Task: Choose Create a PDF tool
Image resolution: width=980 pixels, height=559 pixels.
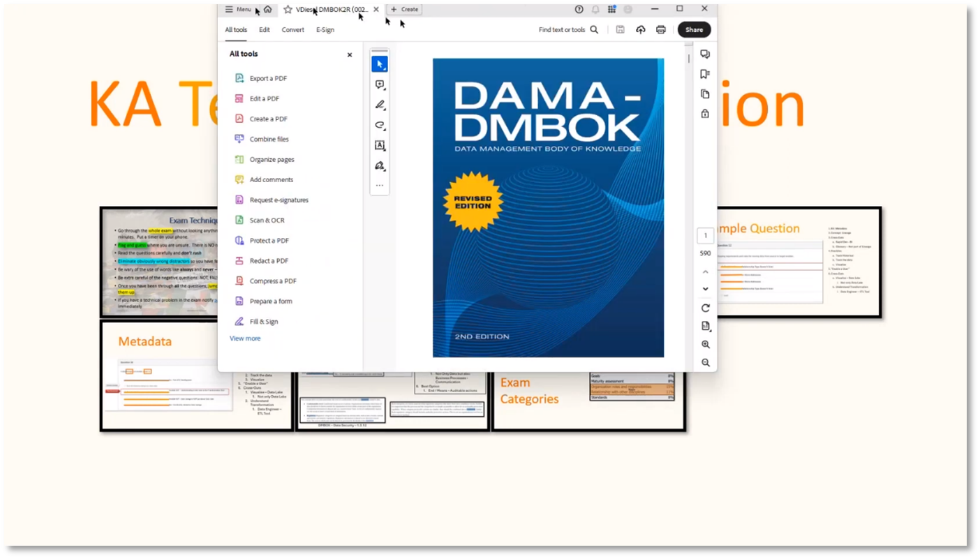Action: point(261,119)
